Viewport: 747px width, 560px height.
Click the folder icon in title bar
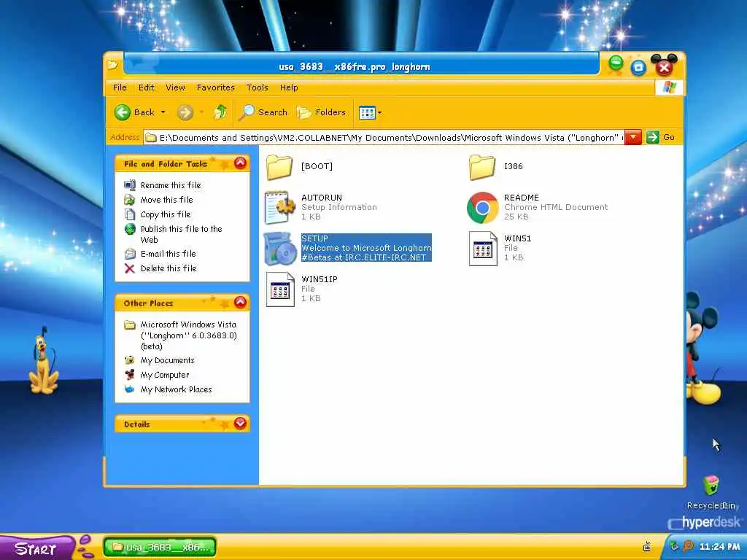(x=112, y=65)
